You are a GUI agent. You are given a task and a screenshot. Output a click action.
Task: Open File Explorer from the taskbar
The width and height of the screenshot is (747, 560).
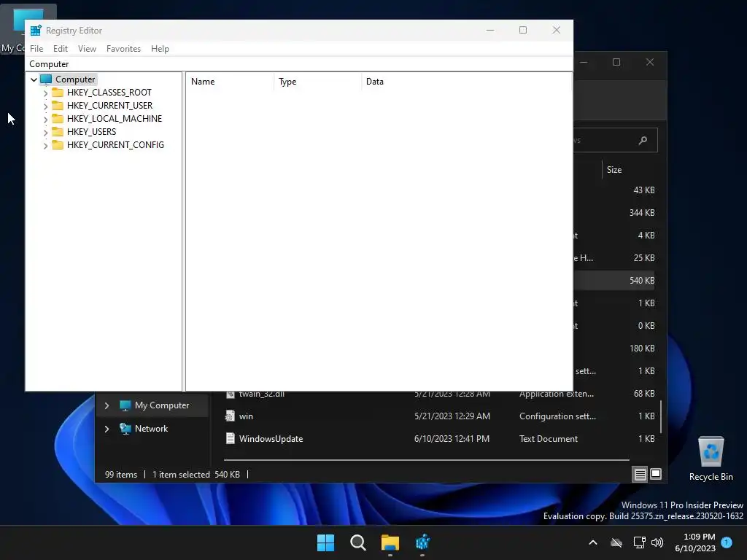(x=390, y=542)
